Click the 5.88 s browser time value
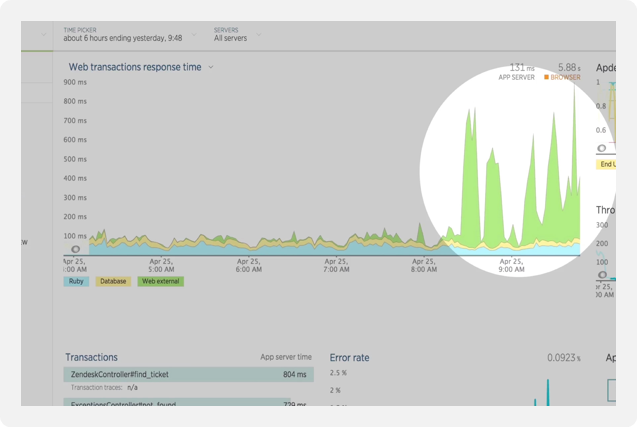 click(569, 67)
